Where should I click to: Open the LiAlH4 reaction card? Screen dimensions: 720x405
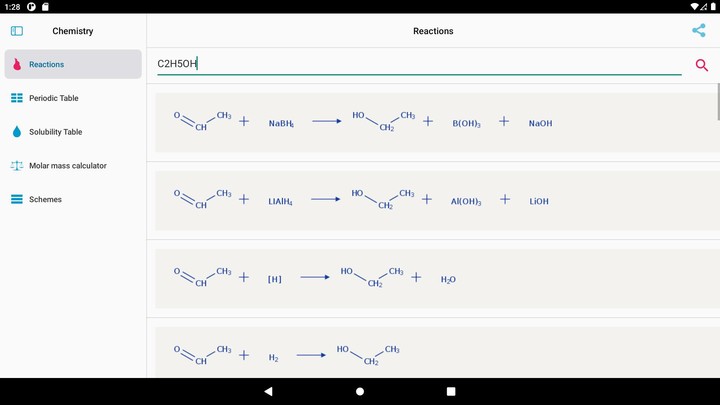tap(437, 201)
